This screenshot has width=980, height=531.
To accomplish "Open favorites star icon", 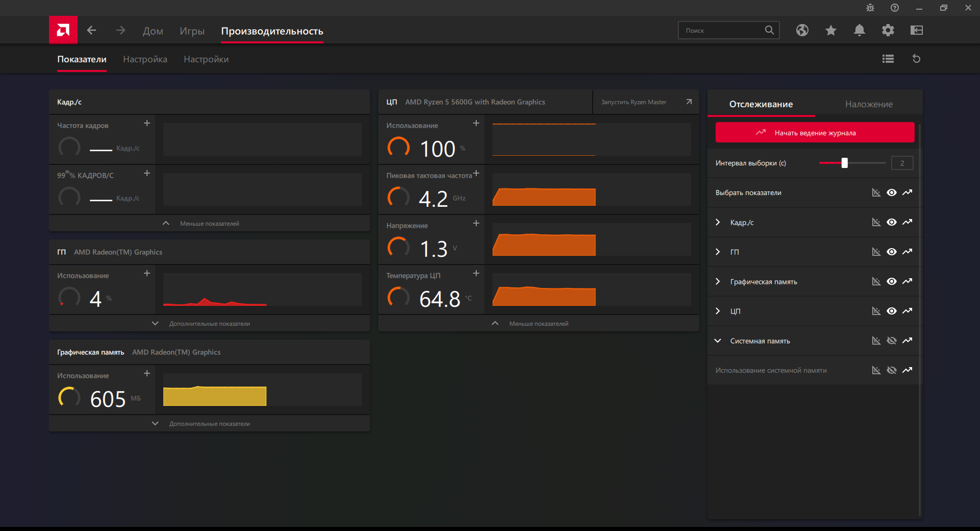I will pos(831,31).
